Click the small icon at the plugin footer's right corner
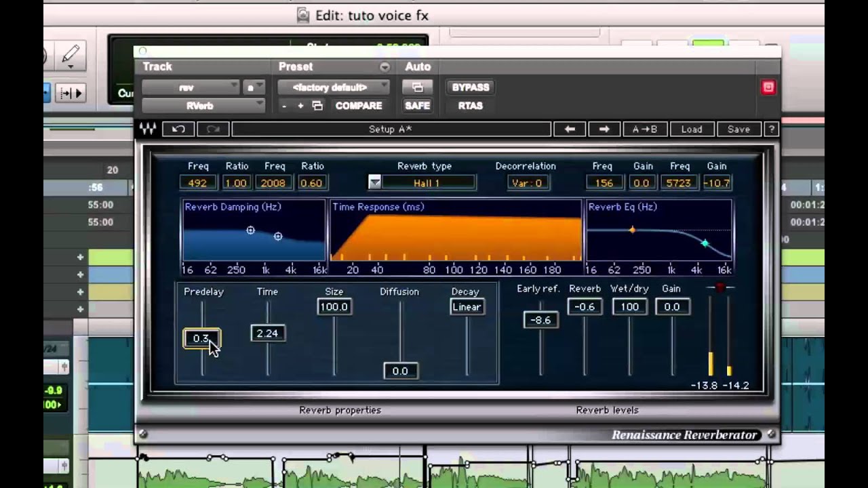This screenshot has width=868, height=488. coord(771,434)
